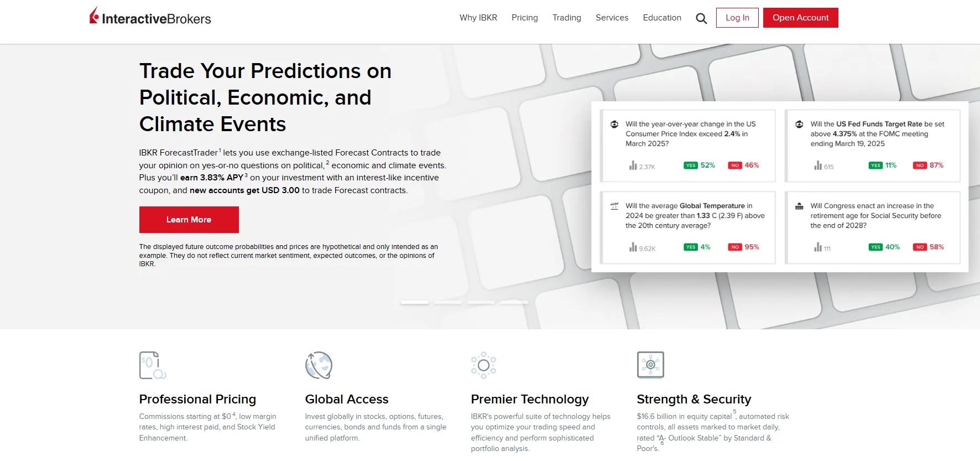Open the US Fed Funds Target Rate card
The height and width of the screenshot is (461, 980).
[x=873, y=146]
